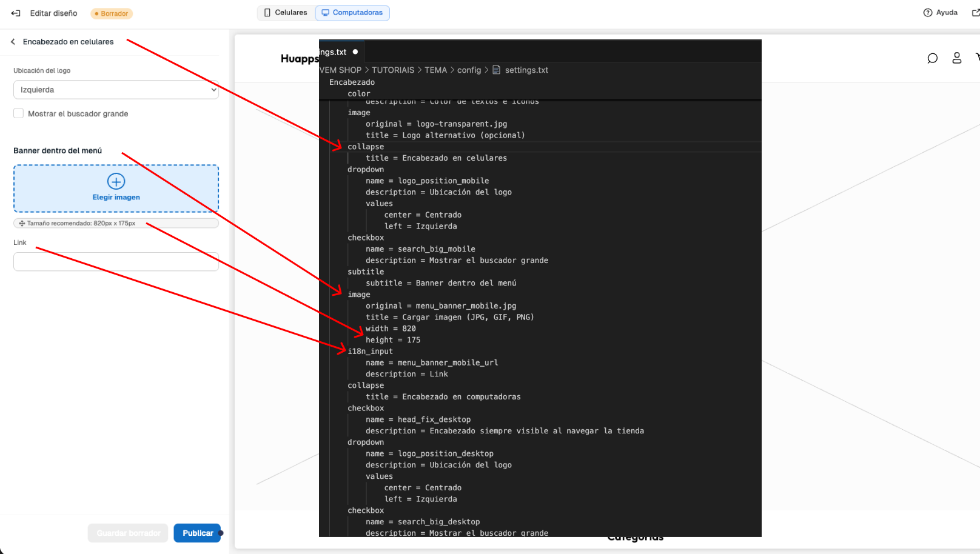The image size is (980, 554).
Task: Click the Publicar button
Action: point(198,533)
